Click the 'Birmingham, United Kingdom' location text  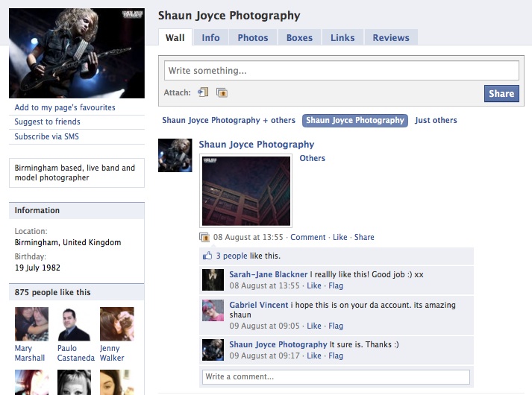click(68, 242)
